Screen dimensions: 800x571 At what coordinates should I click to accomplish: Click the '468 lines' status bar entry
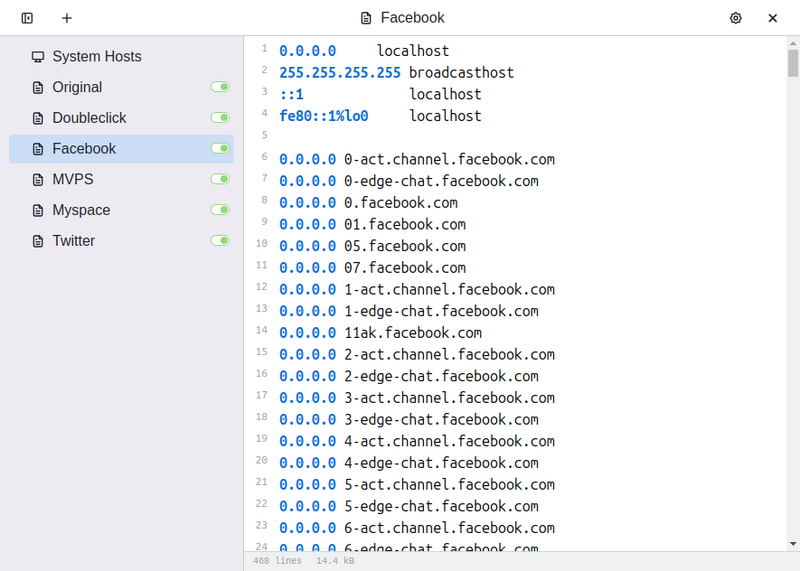[277, 561]
